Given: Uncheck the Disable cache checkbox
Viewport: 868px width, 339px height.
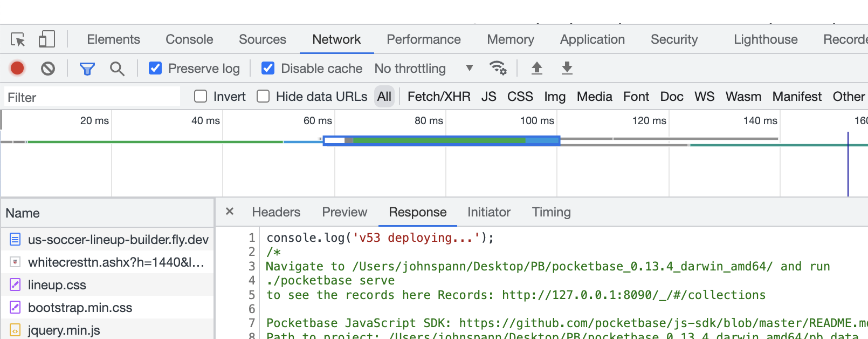Looking at the screenshot, I should tap(268, 68).
